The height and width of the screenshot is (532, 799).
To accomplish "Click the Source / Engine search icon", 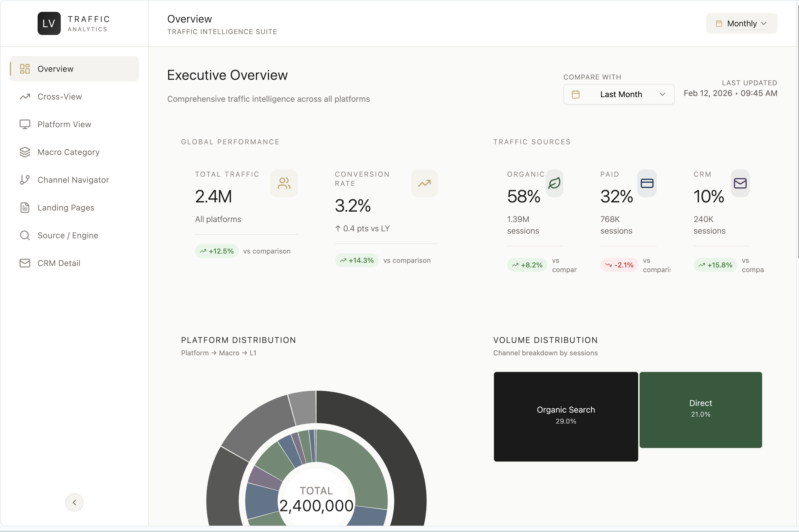I will (x=25, y=235).
